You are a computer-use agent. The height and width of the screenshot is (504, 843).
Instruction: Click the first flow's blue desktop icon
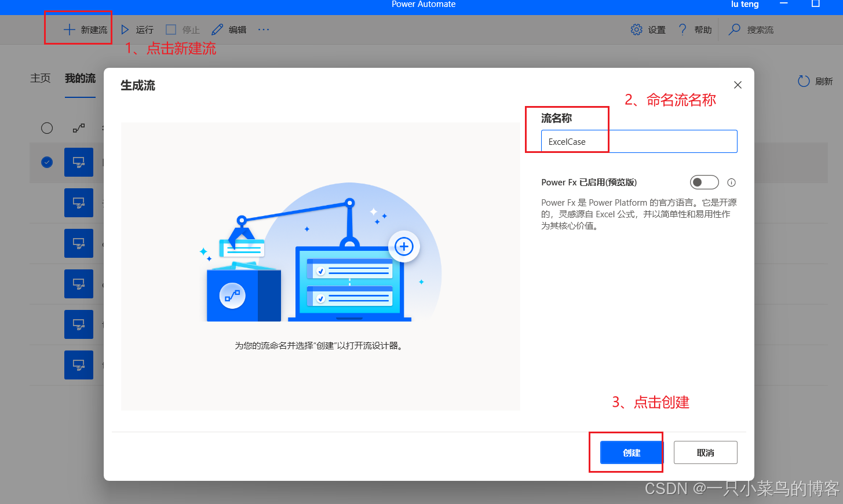click(x=79, y=162)
